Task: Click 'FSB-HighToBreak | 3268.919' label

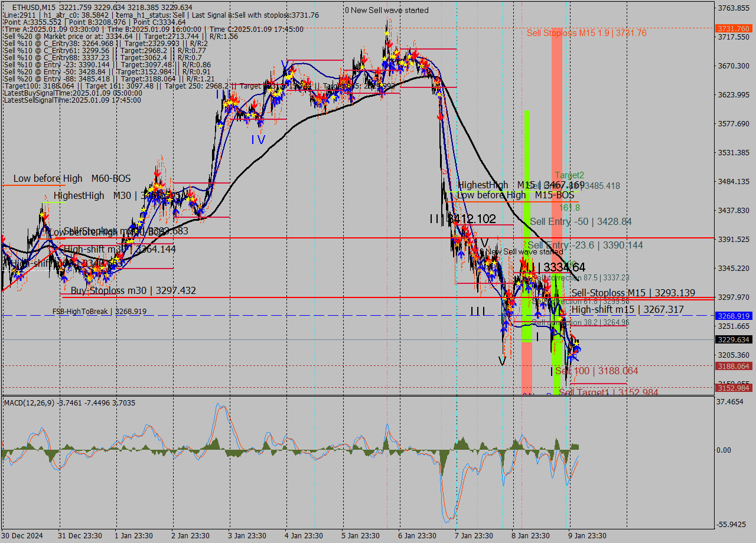Action: pyautogui.click(x=99, y=311)
